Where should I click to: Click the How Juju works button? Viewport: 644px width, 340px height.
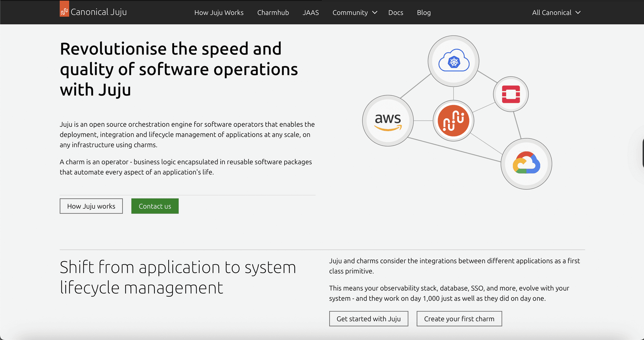(x=91, y=206)
